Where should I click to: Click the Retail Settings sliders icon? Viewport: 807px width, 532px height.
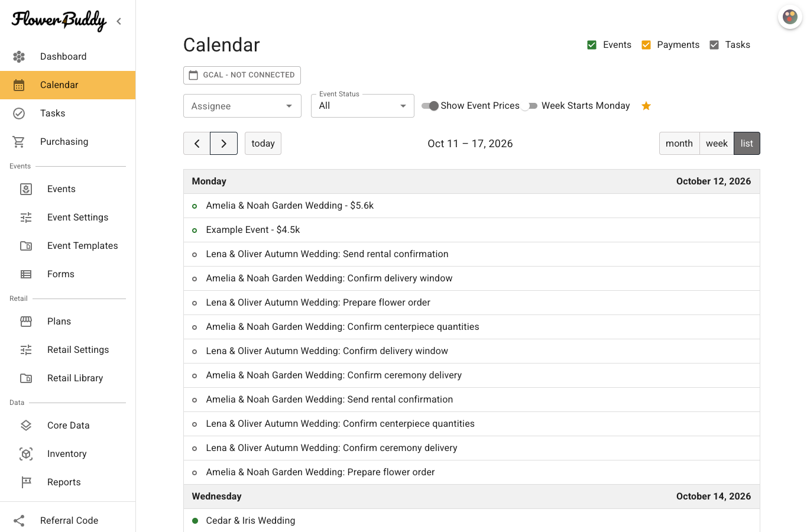[x=26, y=350]
